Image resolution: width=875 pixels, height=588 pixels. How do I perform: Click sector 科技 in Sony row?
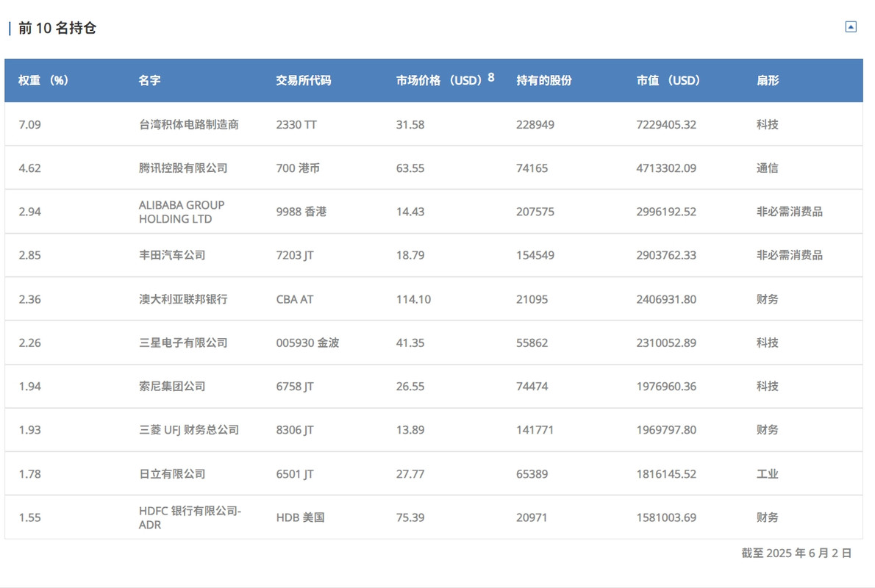click(x=768, y=386)
